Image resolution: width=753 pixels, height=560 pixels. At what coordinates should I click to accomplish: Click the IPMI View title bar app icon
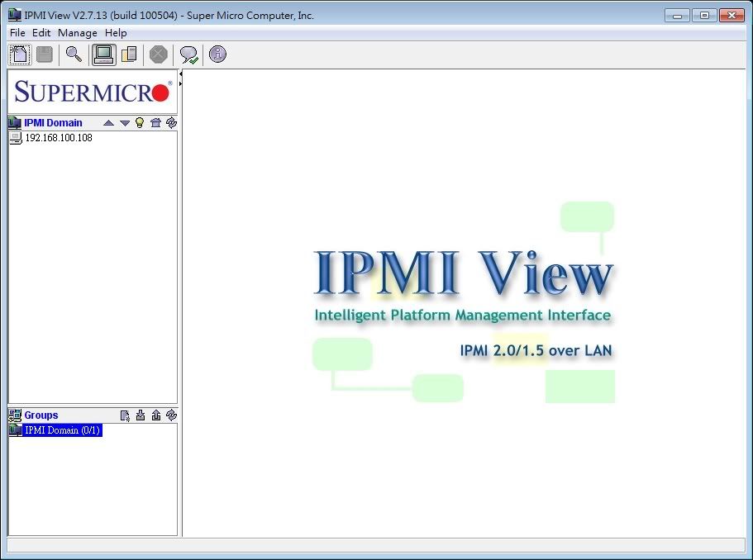[x=15, y=16]
